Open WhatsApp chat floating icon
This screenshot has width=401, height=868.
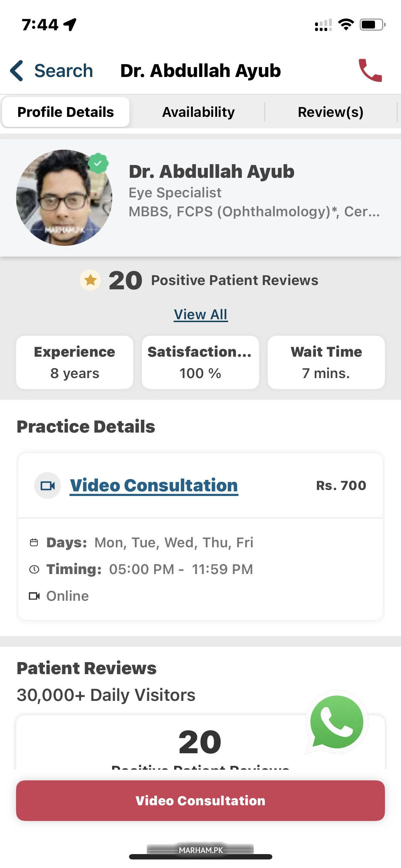click(x=336, y=723)
